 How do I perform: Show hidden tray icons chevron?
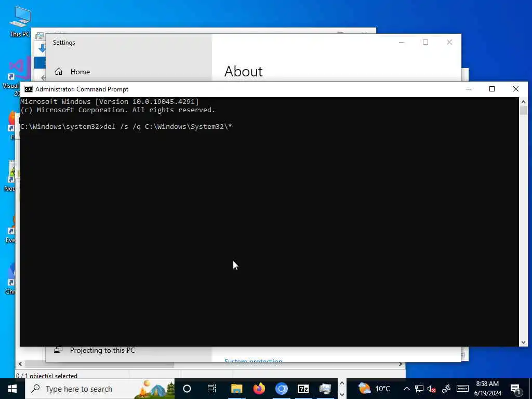point(406,389)
